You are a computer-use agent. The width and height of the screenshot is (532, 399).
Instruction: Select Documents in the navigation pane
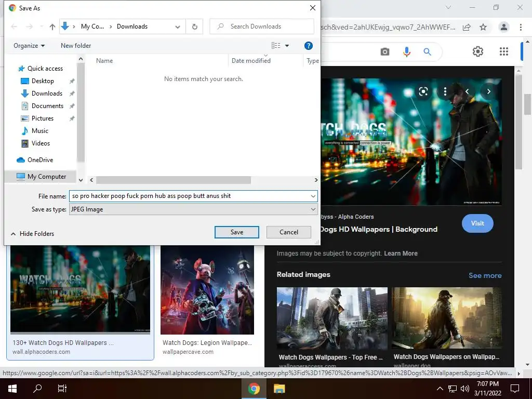(47, 106)
